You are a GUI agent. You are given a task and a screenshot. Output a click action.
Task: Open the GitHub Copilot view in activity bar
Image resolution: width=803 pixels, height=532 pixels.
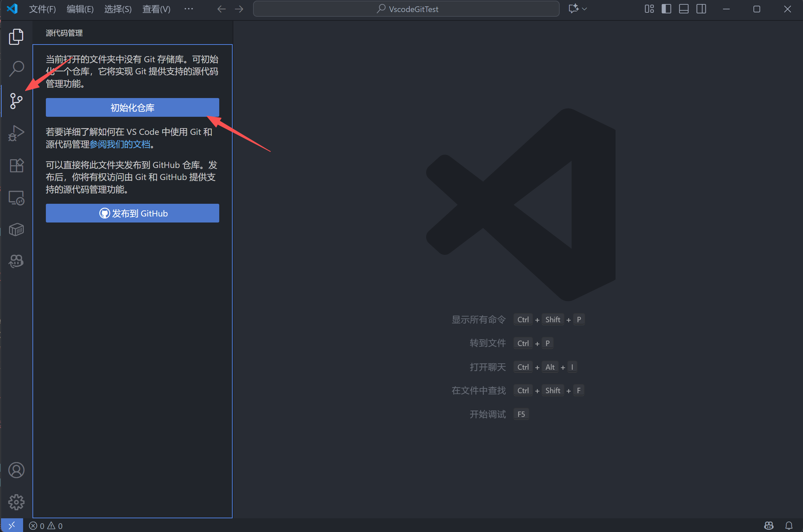(x=16, y=261)
